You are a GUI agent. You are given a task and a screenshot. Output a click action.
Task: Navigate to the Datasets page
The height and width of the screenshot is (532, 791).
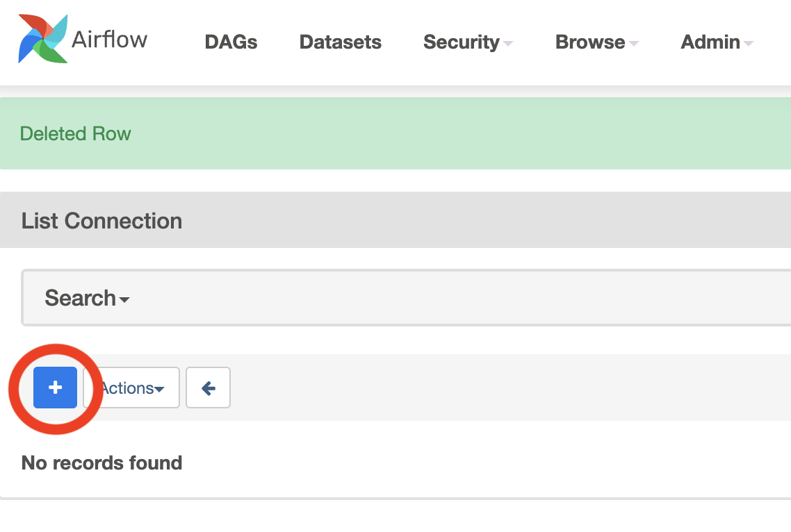340,42
